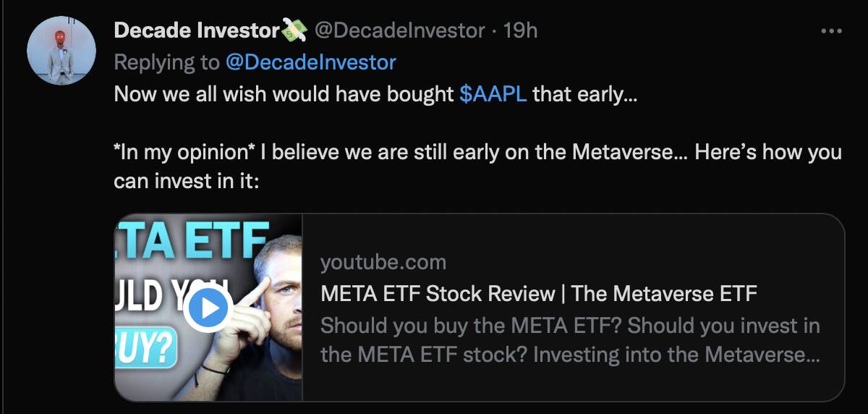Click the money emoji beside the display name
868x414 pixels.
pyautogui.click(x=294, y=30)
